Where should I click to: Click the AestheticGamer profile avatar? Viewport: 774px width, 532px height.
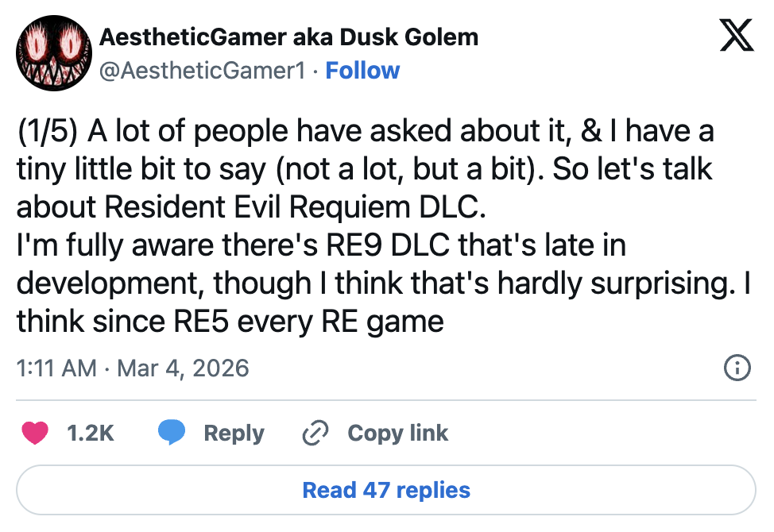51,53
